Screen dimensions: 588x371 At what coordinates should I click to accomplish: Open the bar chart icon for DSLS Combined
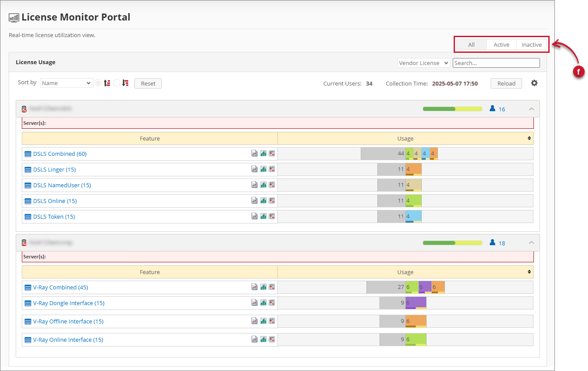pos(263,153)
